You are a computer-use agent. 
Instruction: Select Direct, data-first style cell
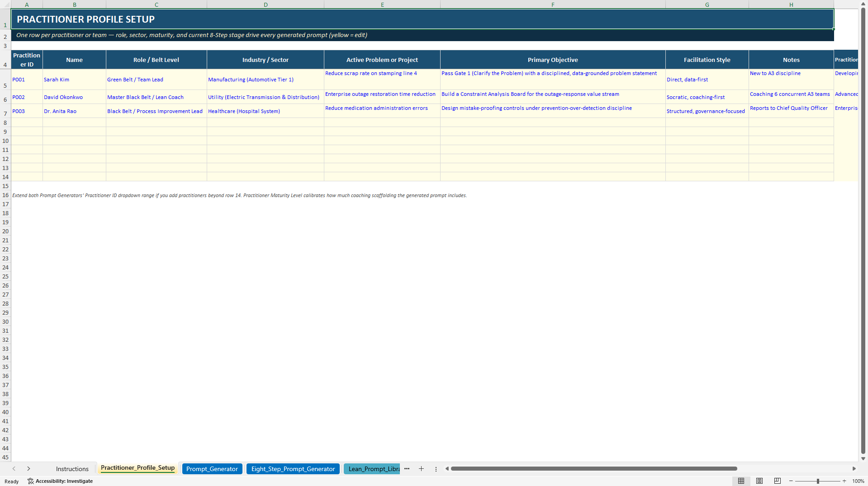[707, 80]
